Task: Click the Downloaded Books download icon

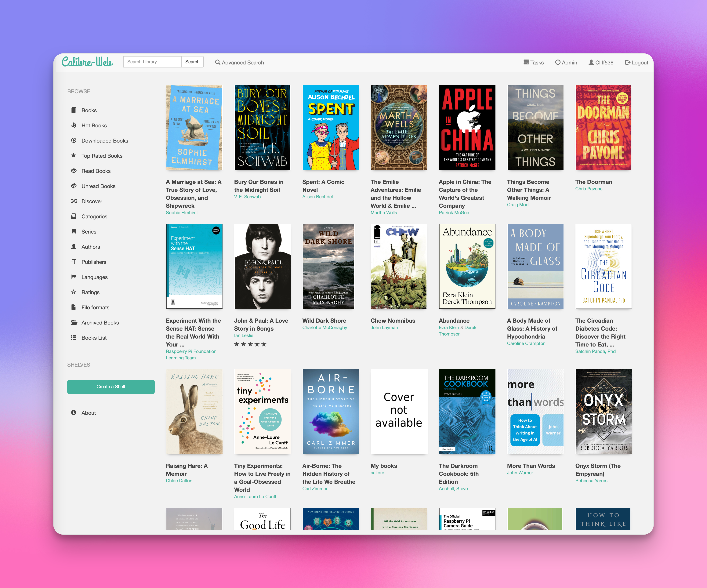Action: tap(74, 140)
